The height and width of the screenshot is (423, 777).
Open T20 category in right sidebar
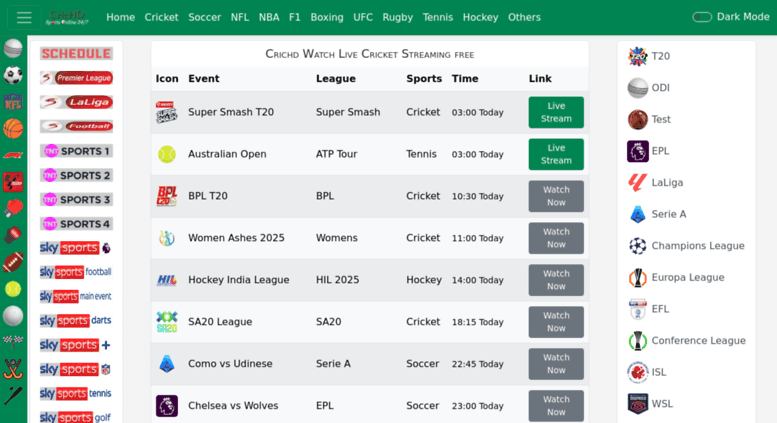point(649,56)
